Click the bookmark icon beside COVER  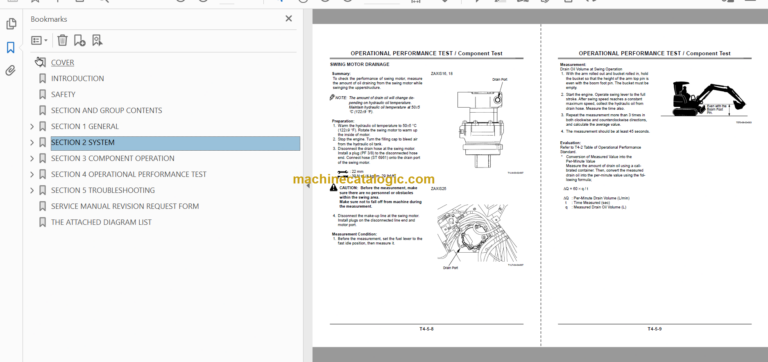point(41,62)
